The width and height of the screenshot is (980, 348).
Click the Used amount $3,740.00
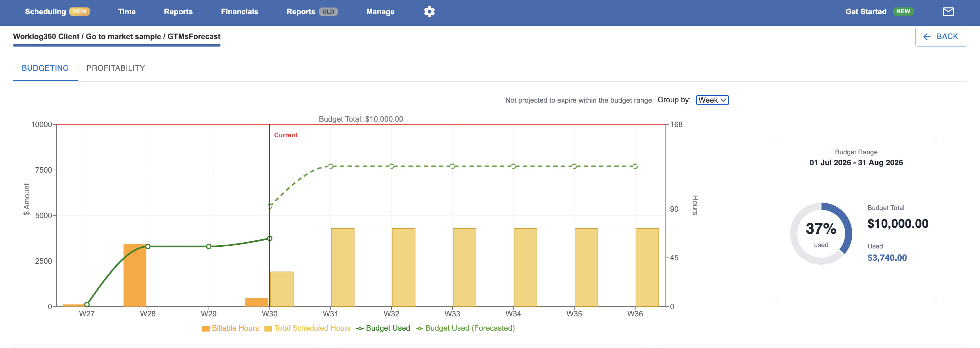pos(887,258)
